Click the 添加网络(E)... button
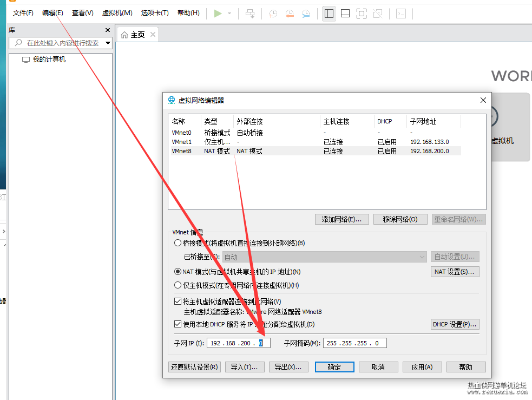This screenshot has width=532, height=400. coord(341,220)
